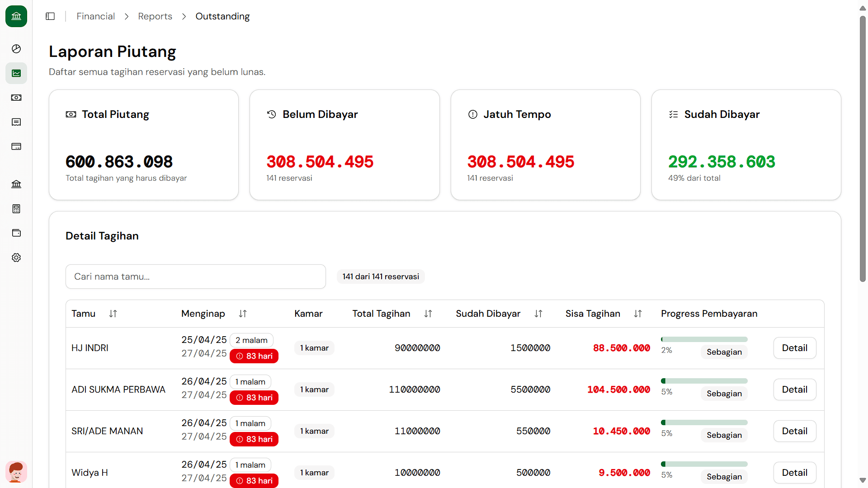Open the credit card sidebar icon
868x488 pixels.
point(16,146)
